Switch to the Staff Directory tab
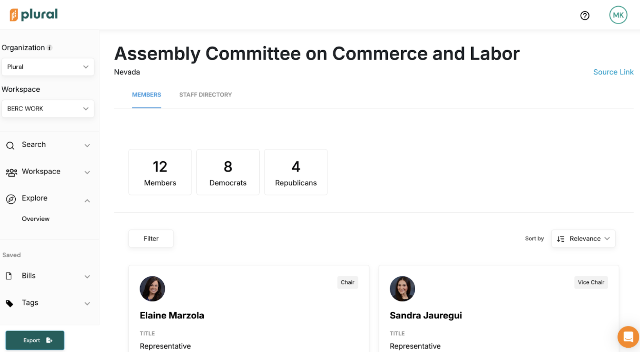The image size is (644, 354). tap(205, 95)
